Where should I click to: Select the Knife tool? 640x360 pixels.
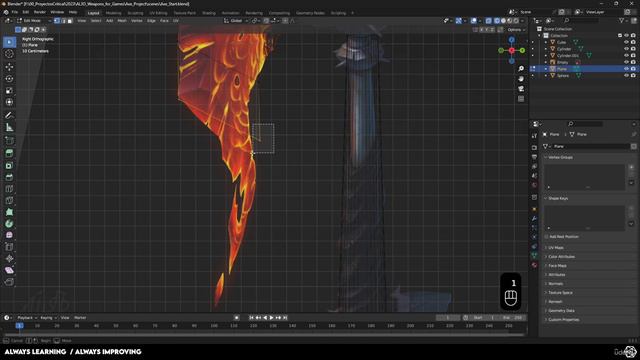pos(9,200)
